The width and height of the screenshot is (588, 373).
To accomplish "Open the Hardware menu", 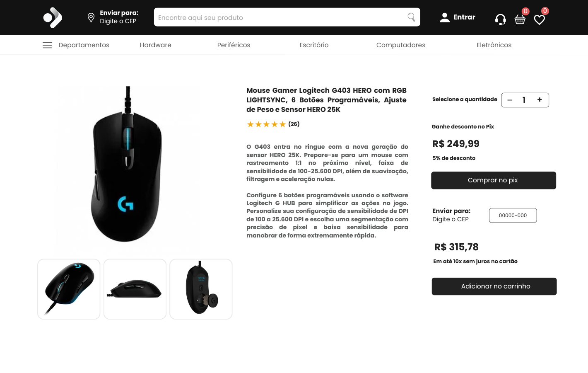I will [155, 45].
